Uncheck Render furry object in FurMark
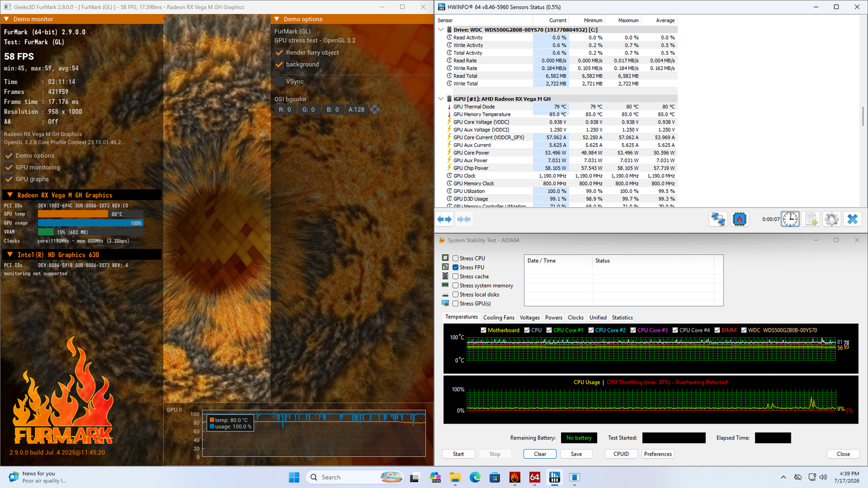868x488 pixels. (279, 53)
